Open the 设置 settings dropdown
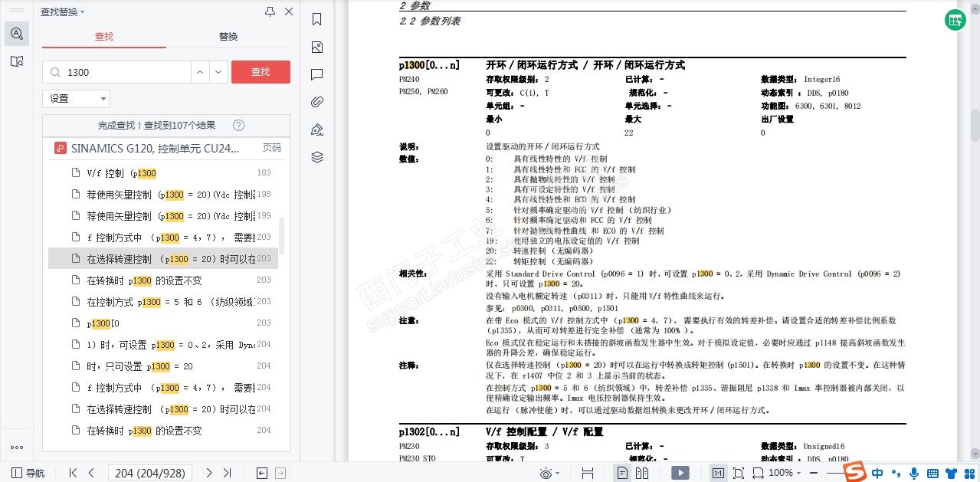This screenshot has height=482, width=980. pos(76,99)
